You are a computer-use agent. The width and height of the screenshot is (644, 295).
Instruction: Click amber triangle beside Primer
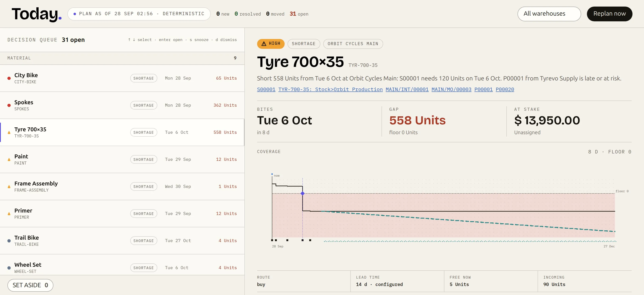pyautogui.click(x=9, y=214)
